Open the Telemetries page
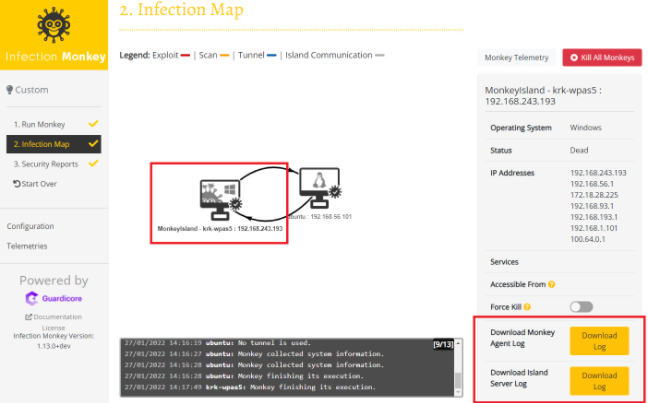Viewport: 648px width, 403px height. click(x=27, y=246)
